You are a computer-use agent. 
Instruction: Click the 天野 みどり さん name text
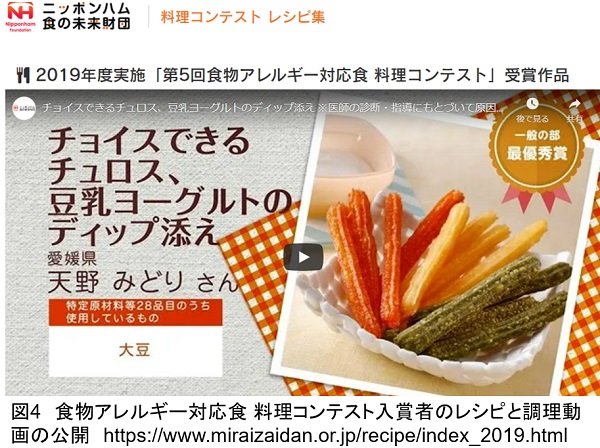click(x=142, y=282)
